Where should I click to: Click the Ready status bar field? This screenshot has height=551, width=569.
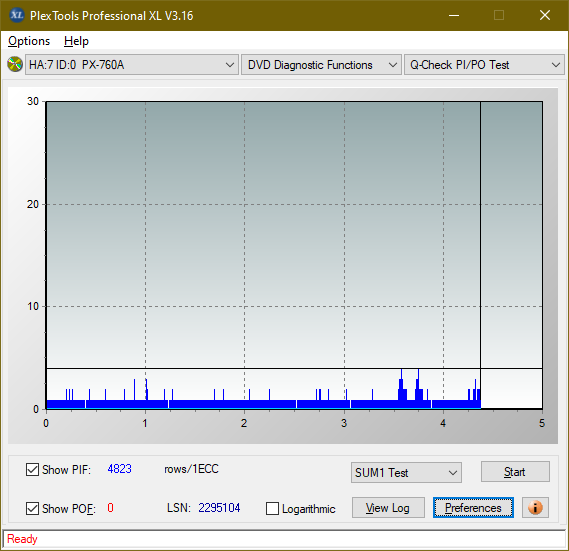(284, 539)
